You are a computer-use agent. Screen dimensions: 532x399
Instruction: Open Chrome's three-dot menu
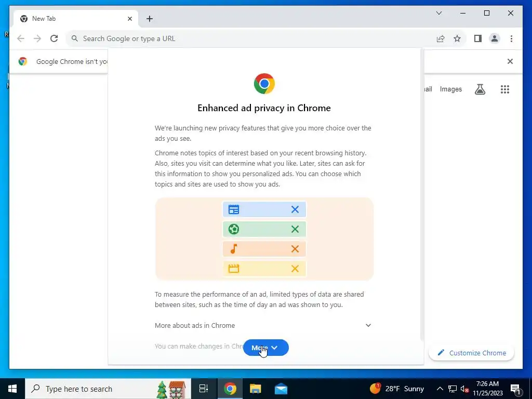point(511,38)
